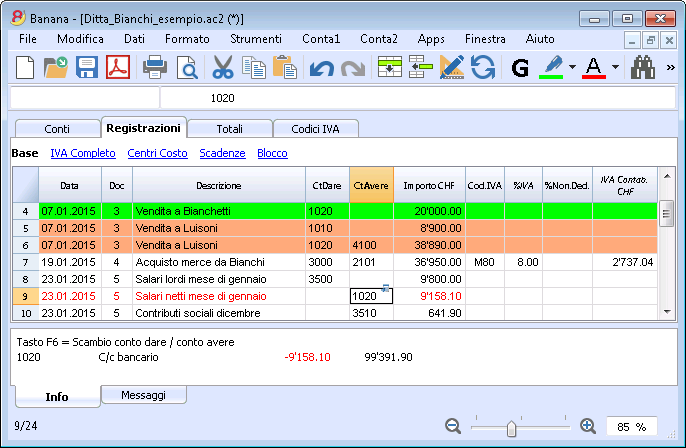This screenshot has height=448, width=686.
Task: Click the Print icon
Action: (x=155, y=68)
